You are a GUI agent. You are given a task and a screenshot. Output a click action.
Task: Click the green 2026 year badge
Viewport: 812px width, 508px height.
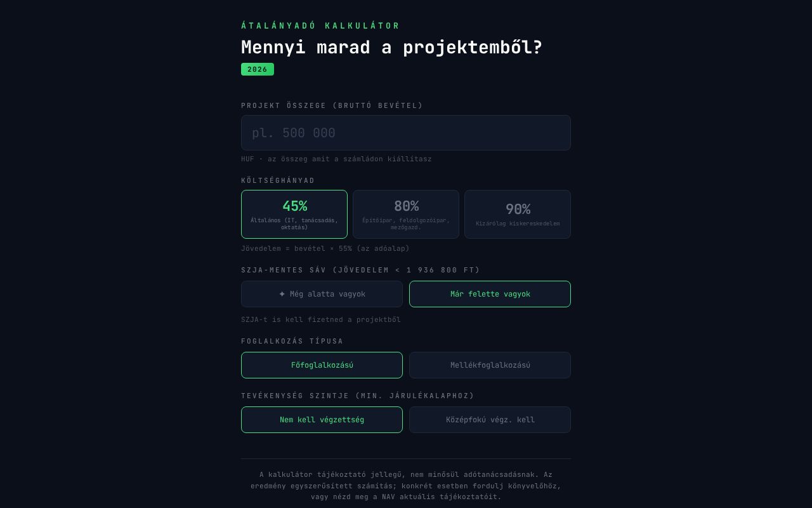coord(258,69)
